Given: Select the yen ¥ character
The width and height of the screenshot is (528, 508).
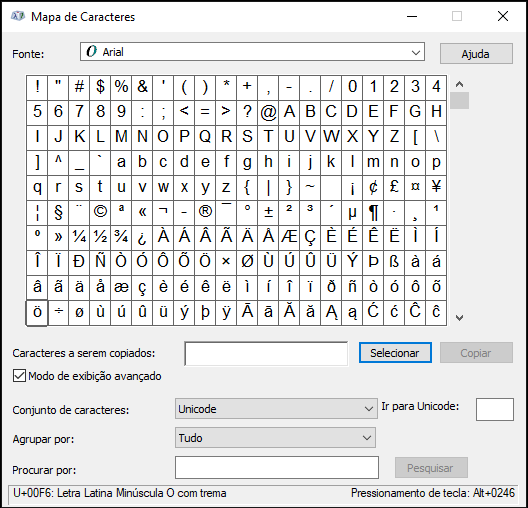Looking at the screenshot, I should point(436,187).
